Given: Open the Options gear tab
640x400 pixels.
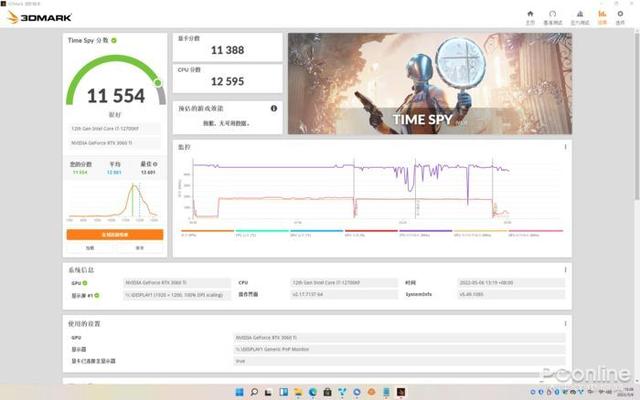Looking at the screenshot, I should 620,17.
